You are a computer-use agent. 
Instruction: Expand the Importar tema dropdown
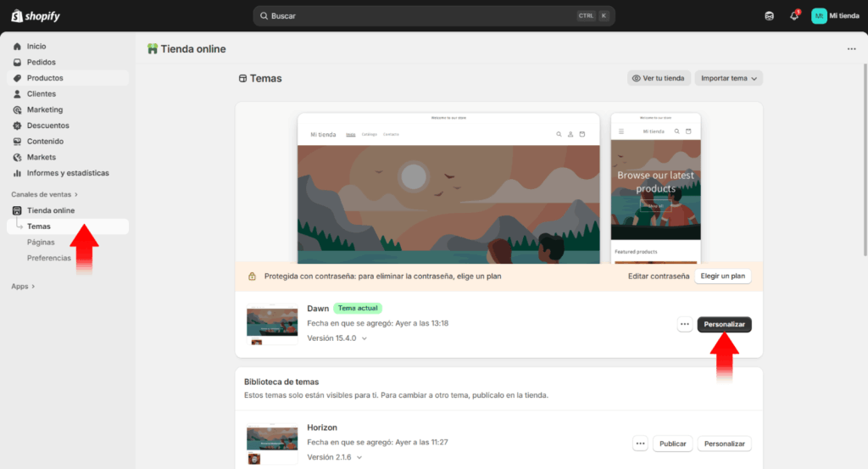728,78
